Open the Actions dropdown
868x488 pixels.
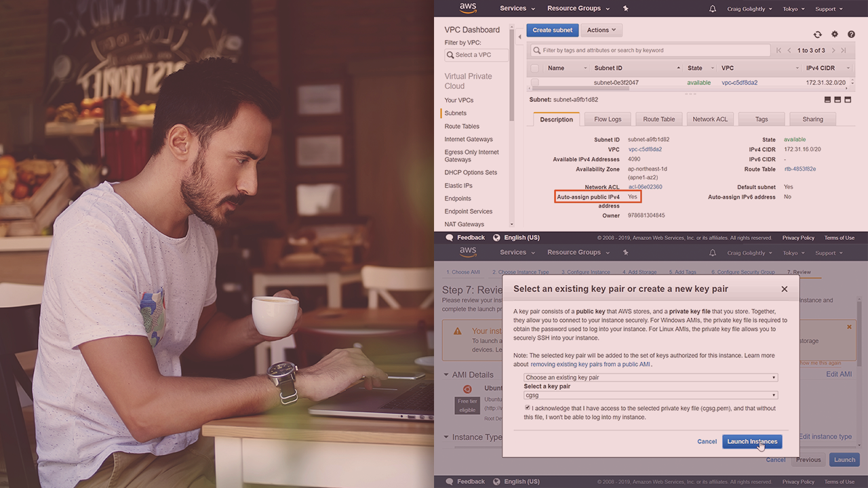(601, 30)
